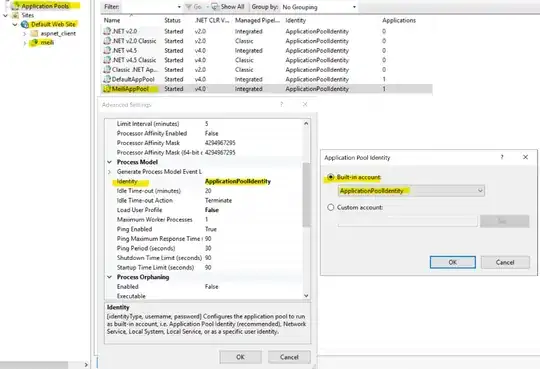Click the property grid vertical scrollbar thumb
This screenshot has width=540, height=369.
coord(306,195)
